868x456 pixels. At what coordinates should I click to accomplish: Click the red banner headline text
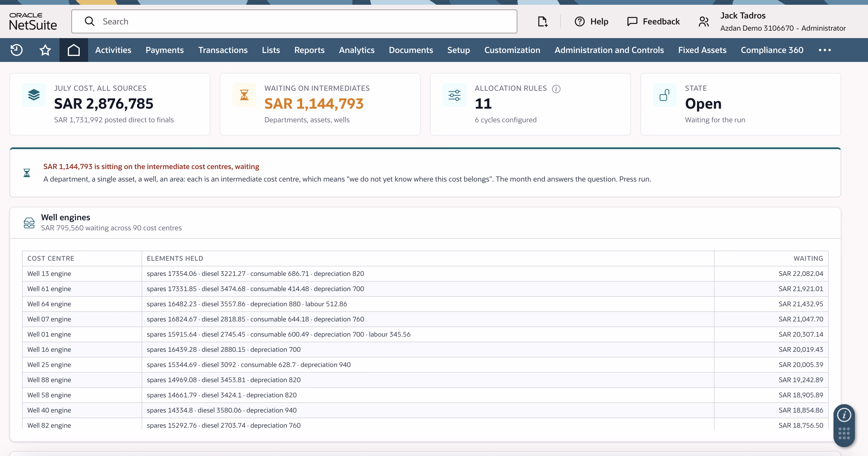coord(151,167)
